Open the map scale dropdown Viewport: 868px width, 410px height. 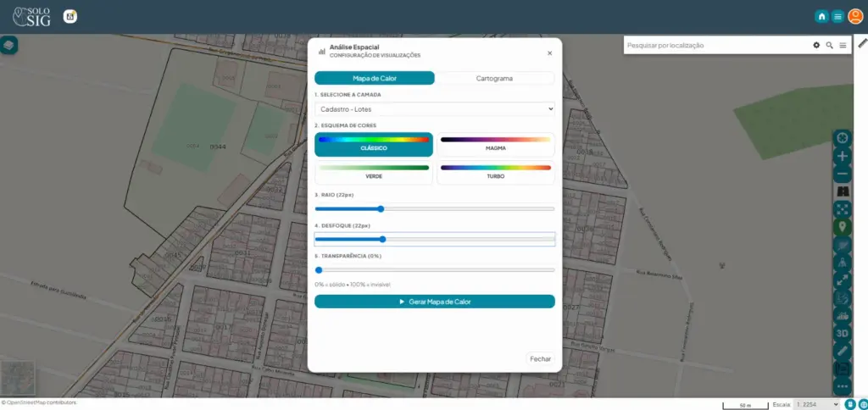pos(816,405)
